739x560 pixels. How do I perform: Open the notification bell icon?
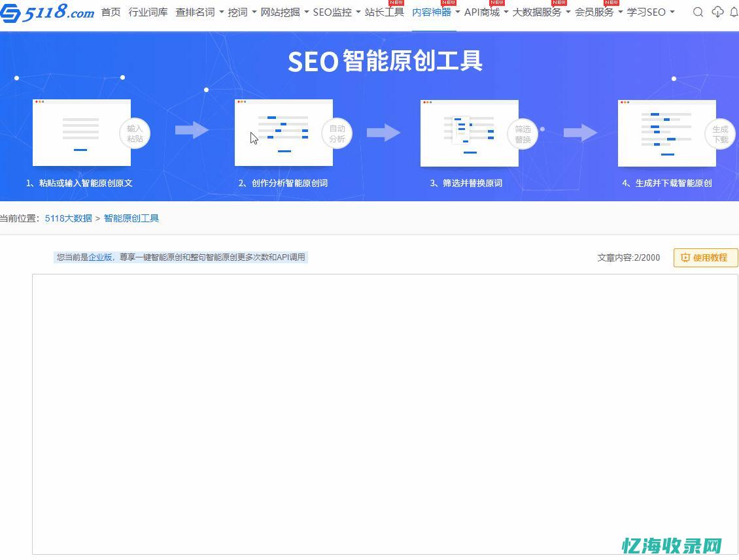(734, 12)
